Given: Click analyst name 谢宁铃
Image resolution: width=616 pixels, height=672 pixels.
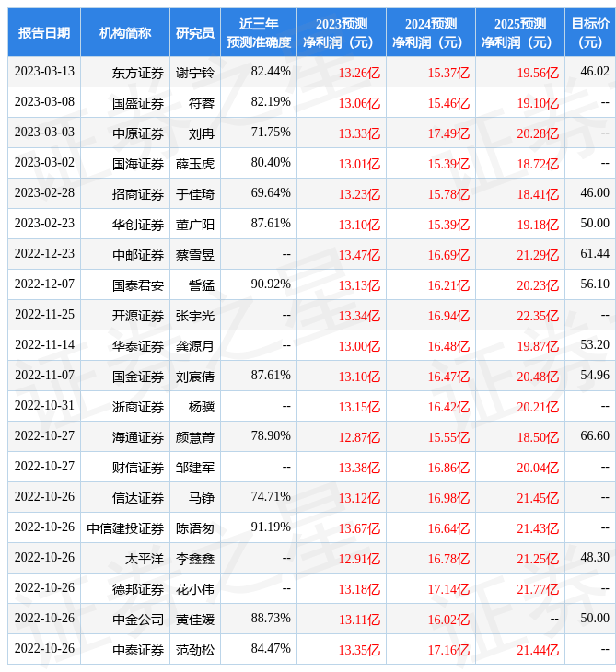Looking at the screenshot, I should click(194, 73).
